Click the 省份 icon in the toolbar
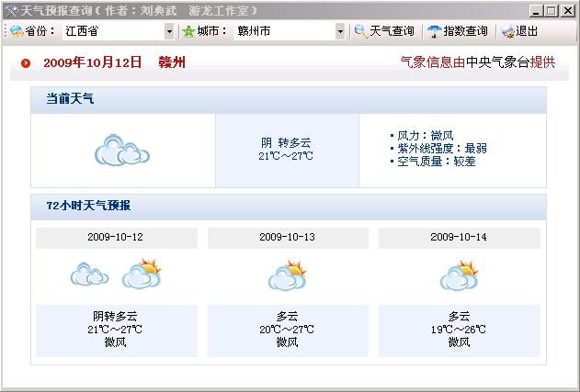 (x=16, y=31)
